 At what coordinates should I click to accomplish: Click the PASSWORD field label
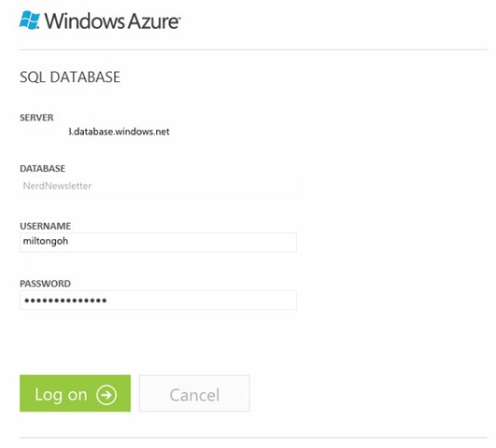tap(45, 284)
